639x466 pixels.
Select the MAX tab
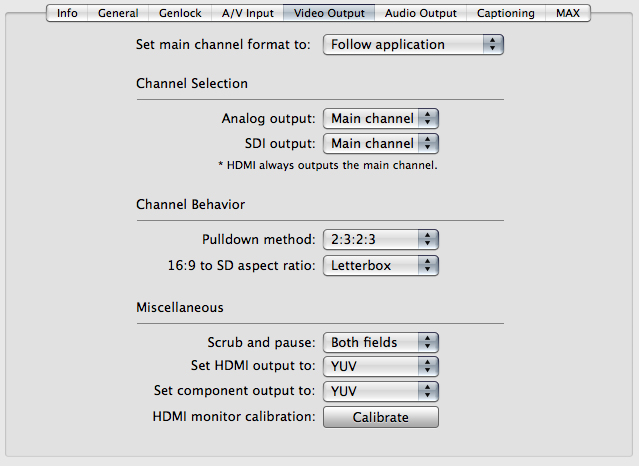[x=567, y=13]
